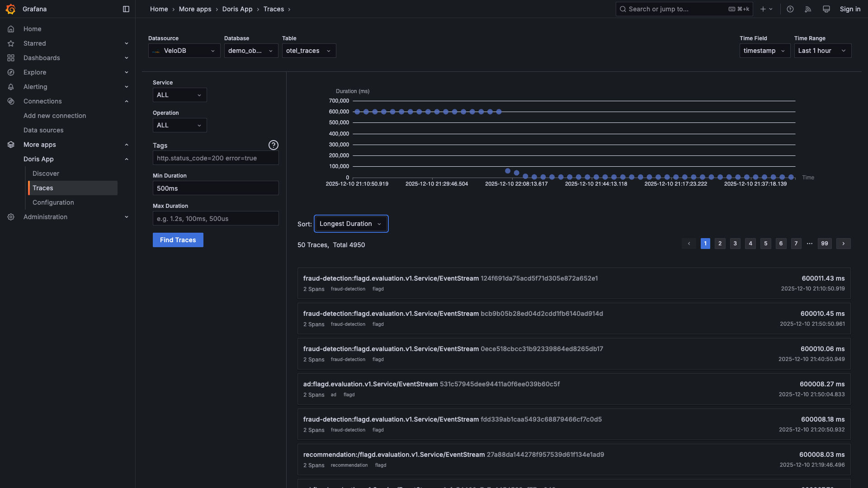
Task: Click the Find Traces button
Action: pos(178,240)
